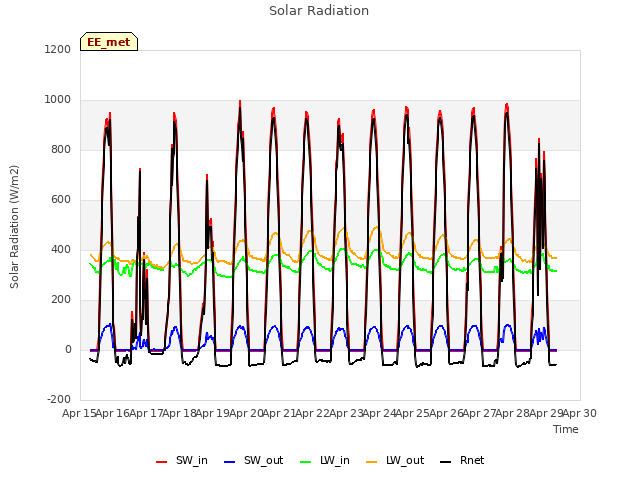This screenshot has width=640, height=480.
Task: Click the 800 y-axis tick label
Action: 61,150
